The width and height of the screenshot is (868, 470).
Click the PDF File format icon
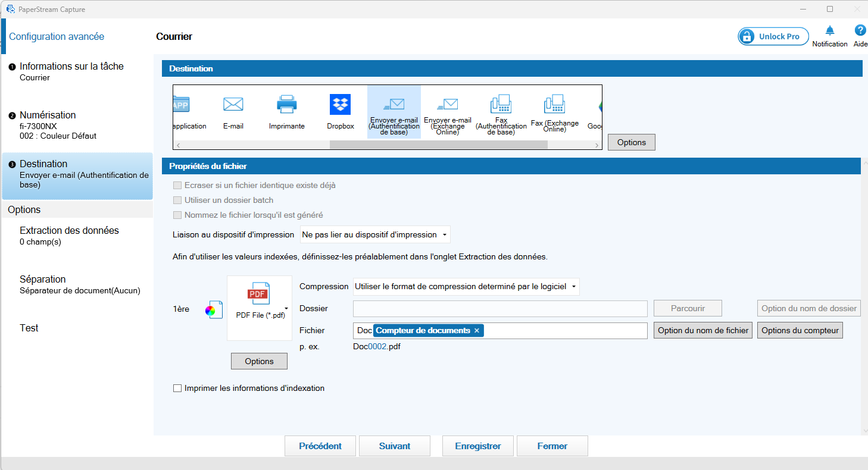tap(258, 294)
